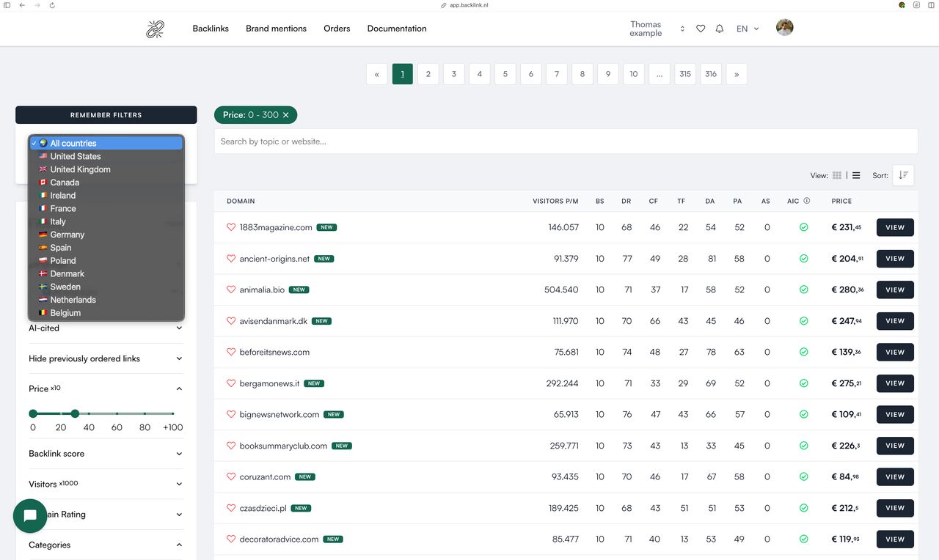Open the Brand mentions menu
Image resolution: width=939 pixels, height=560 pixels.
[276, 29]
